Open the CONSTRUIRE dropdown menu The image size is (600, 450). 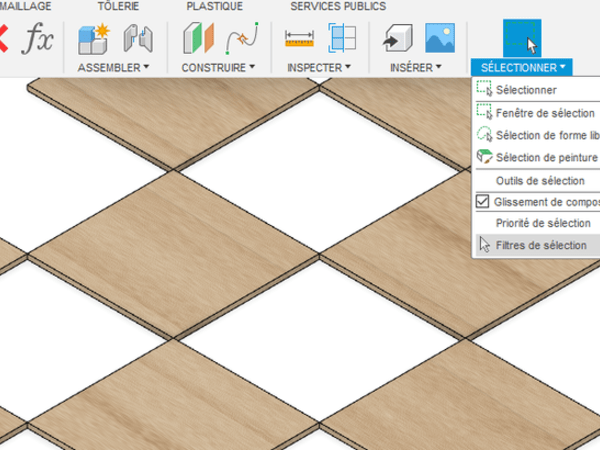click(218, 68)
